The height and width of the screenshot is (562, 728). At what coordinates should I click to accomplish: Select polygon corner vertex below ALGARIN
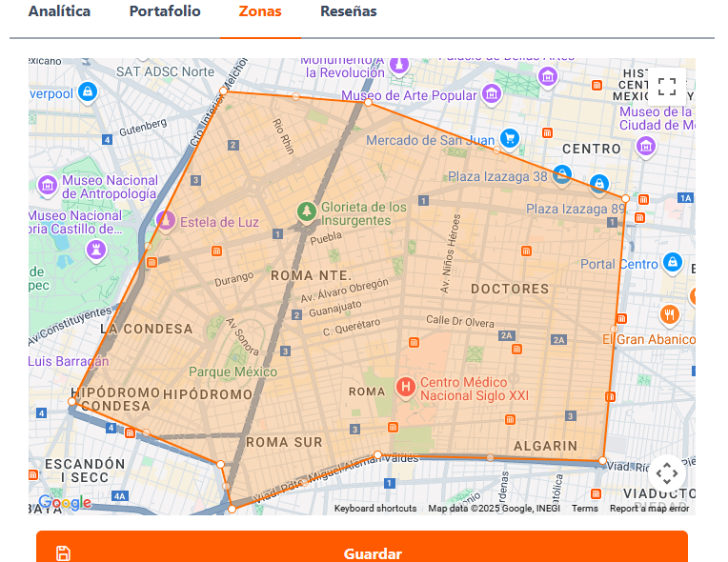coord(602,461)
